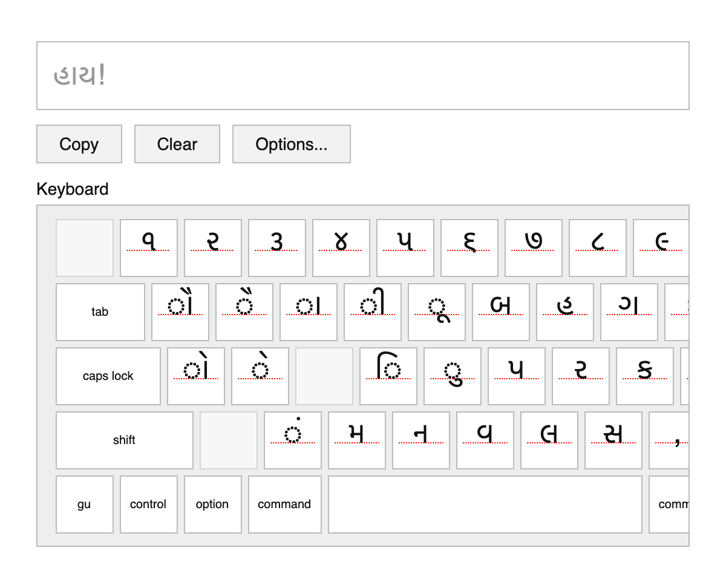Click the Clear button
This screenshot has height=588, width=726.
point(177,144)
